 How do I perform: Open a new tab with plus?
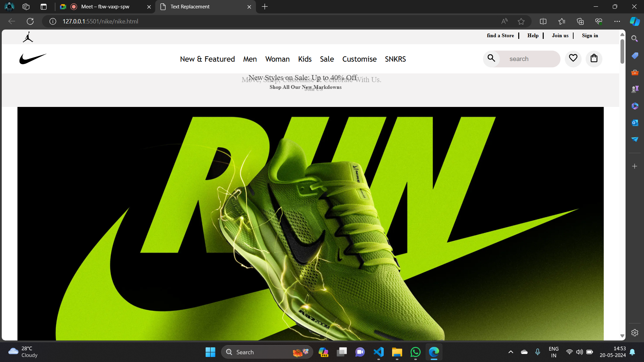(x=265, y=7)
